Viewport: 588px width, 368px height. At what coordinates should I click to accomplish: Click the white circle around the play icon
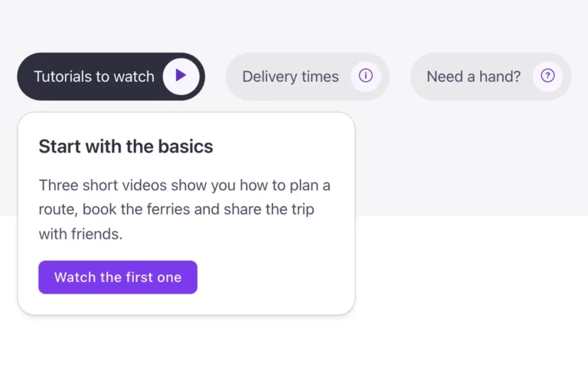pos(181,76)
